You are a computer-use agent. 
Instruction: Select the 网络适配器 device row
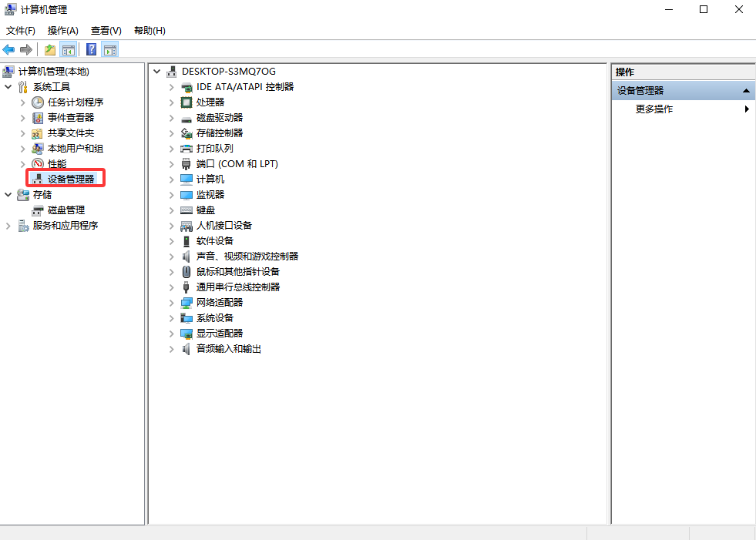[220, 303]
